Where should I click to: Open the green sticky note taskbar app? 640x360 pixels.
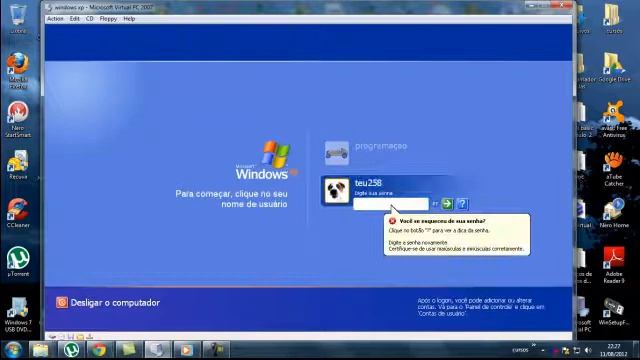[129, 350]
